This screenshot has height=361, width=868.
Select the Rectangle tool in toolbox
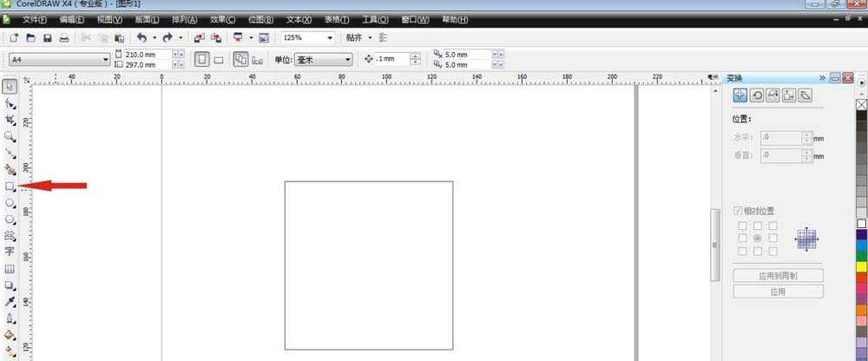(x=10, y=187)
